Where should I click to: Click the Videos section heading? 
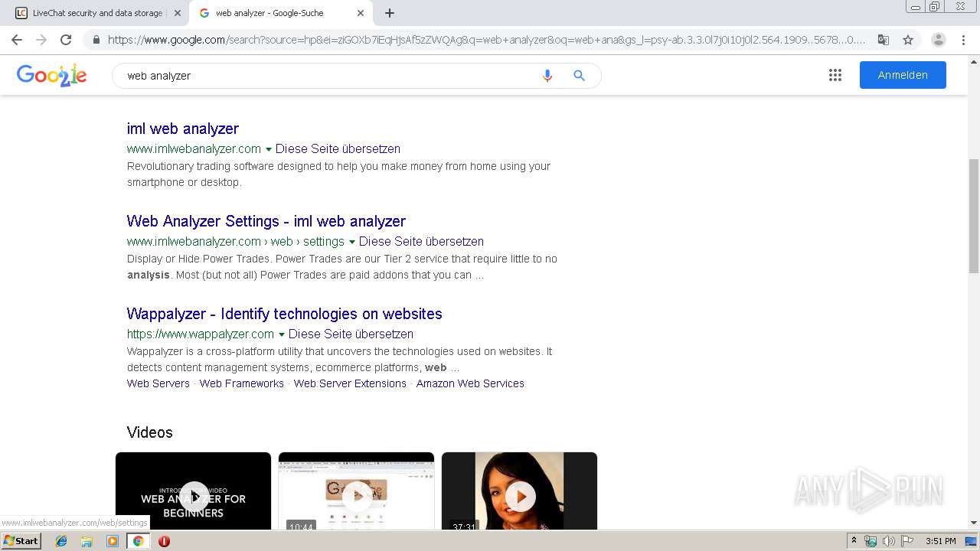(150, 432)
